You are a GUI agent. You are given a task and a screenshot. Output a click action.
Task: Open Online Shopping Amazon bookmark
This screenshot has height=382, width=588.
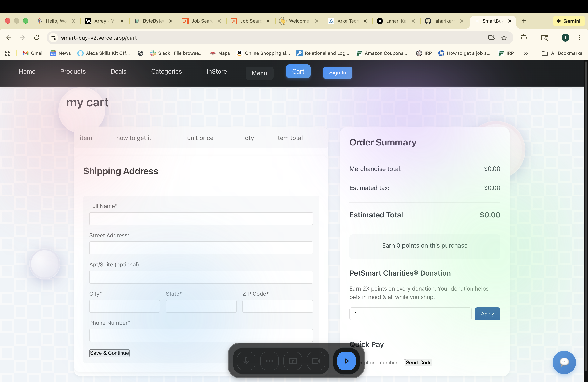coord(263,53)
